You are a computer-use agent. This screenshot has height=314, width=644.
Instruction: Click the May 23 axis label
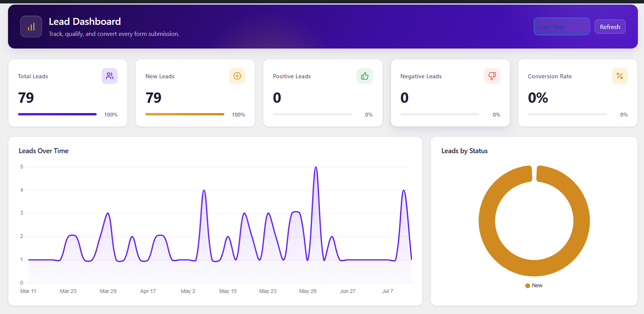[268, 291]
